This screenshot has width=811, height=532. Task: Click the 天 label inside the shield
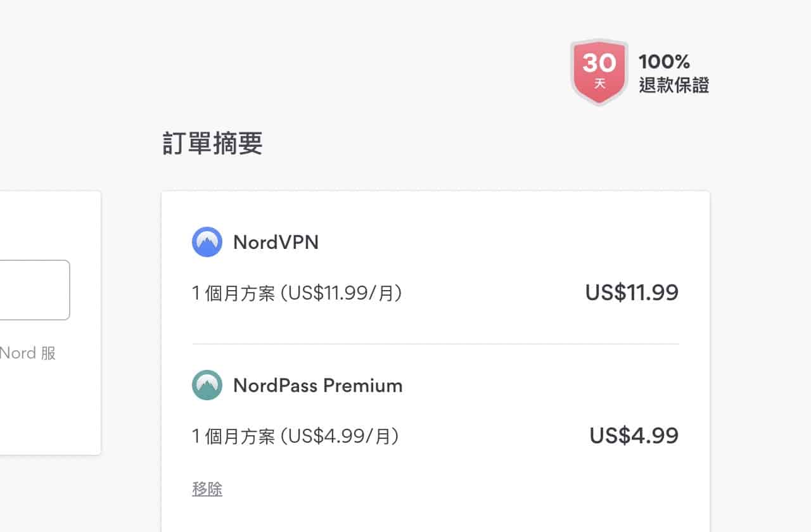click(599, 84)
